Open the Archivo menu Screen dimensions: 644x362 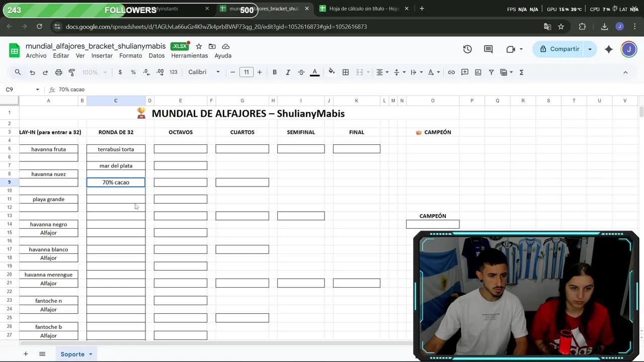pyautogui.click(x=36, y=56)
